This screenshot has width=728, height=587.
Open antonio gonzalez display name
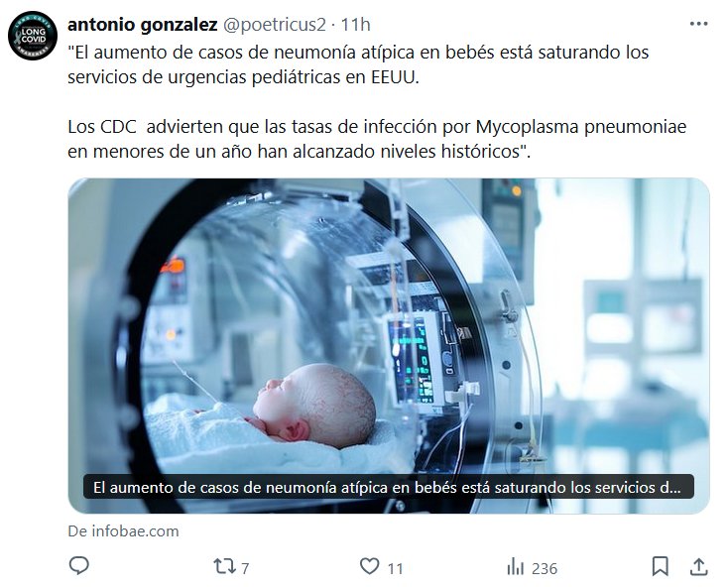143,25
